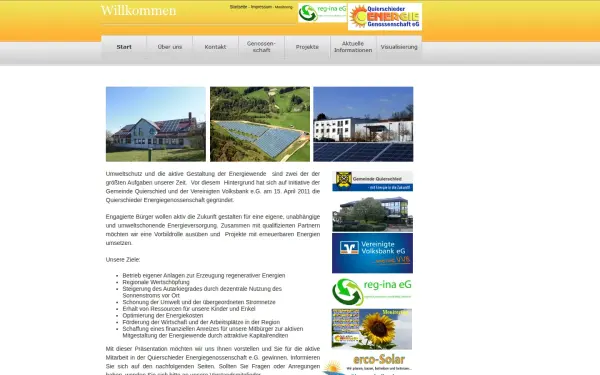Click the Vereinigte Volksbank eG banner

(x=372, y=253)
